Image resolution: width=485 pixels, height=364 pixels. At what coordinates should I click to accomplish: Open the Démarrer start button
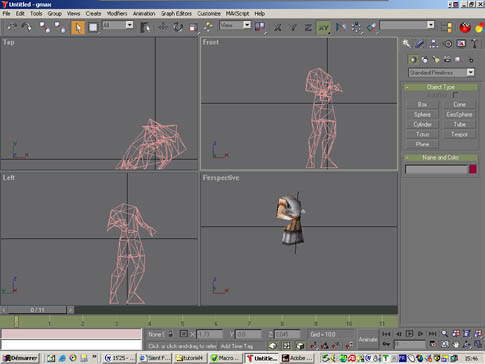[x=20, y=358]
